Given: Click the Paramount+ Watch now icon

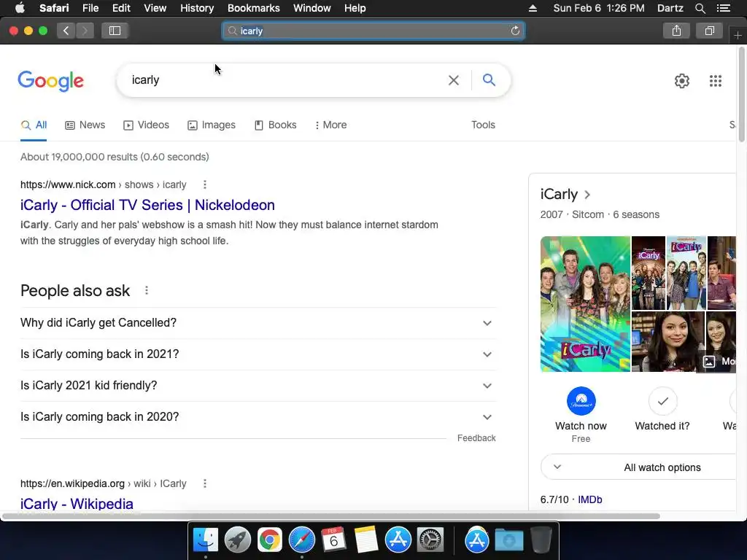Looking at the screenshot, I should [x=581, y=401].
